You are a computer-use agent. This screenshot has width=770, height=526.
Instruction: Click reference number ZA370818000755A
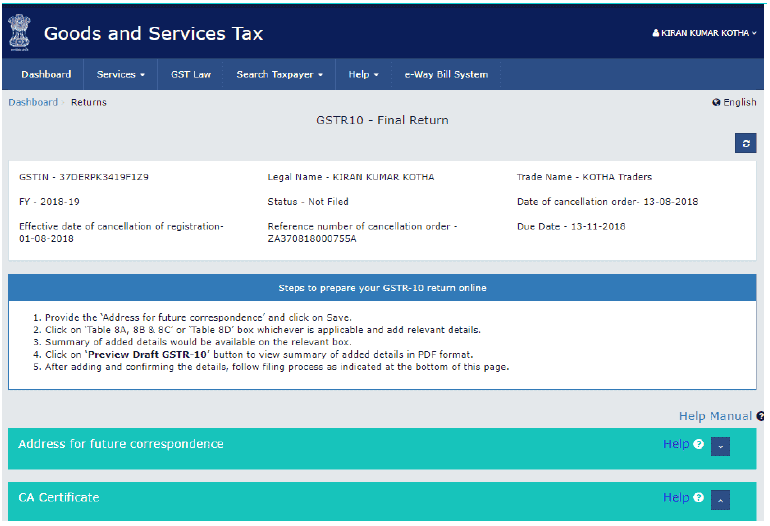(x=312, y=239)
